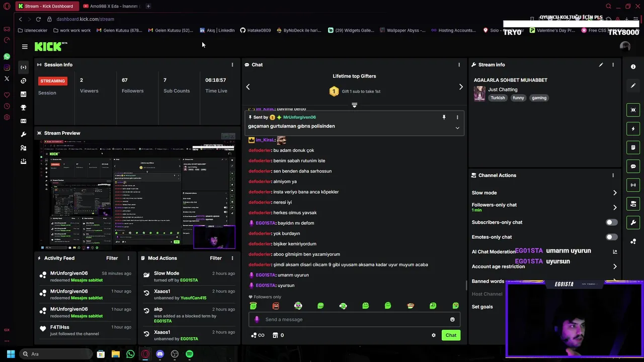Open the Stream section in Kick sidebar
644x362 pixels.
(23, 67)
